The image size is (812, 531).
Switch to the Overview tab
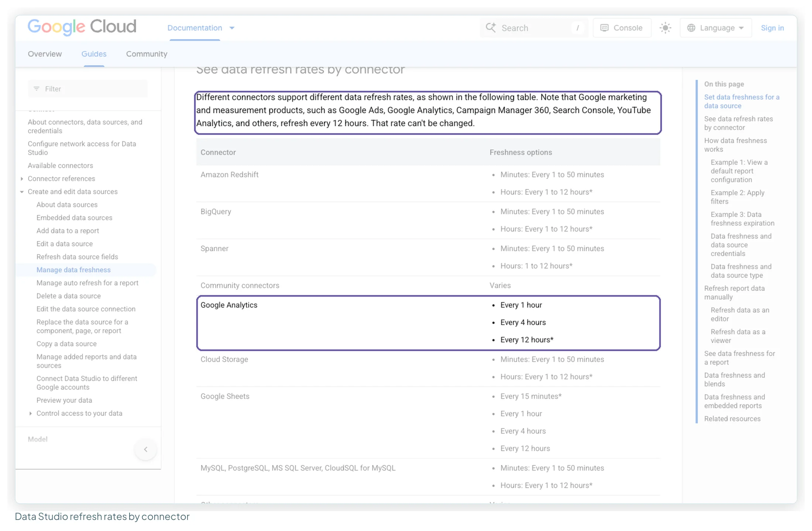pos(45,54)
